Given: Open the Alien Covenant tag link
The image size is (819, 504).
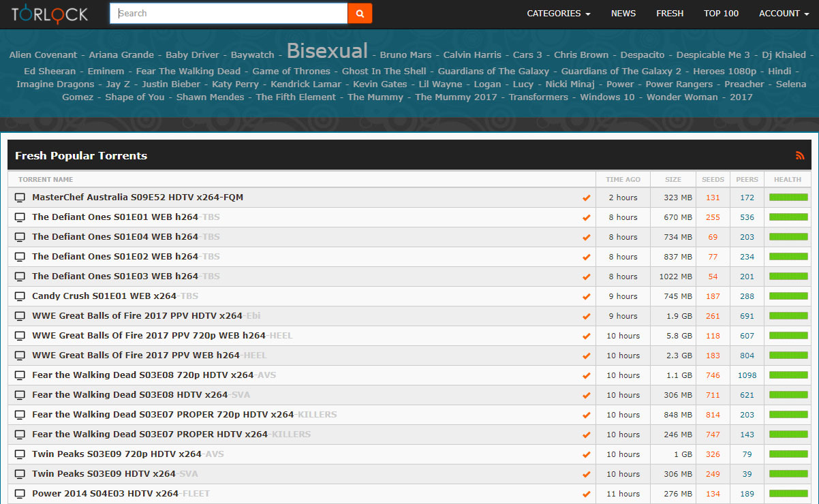Looking at the screenshot, I should [x=43, y=54].
